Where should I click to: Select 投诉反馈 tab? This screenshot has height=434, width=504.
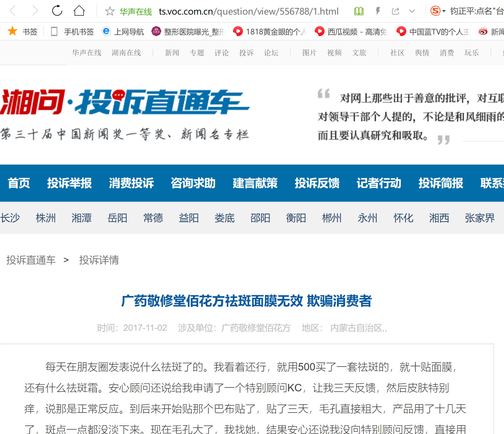[x=317, y=183]
